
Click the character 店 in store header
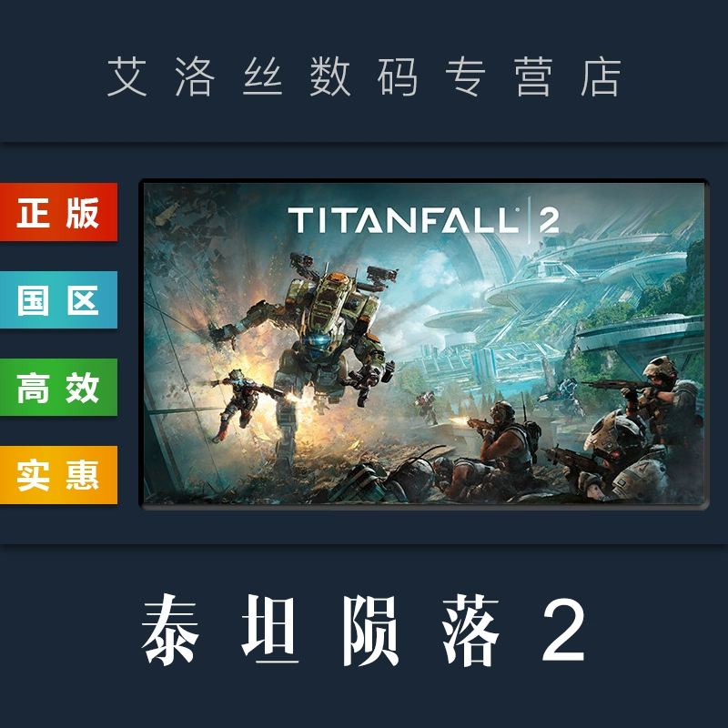tap(601, 77)
